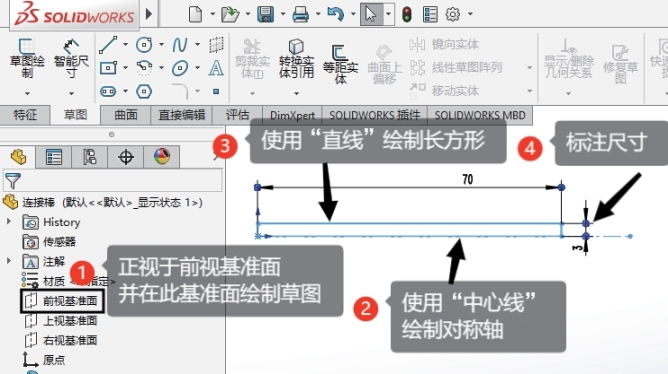Viewport: 668px width, 374px height.
Task: Click the tree filter funnel icon
Action: pos(13,181)
